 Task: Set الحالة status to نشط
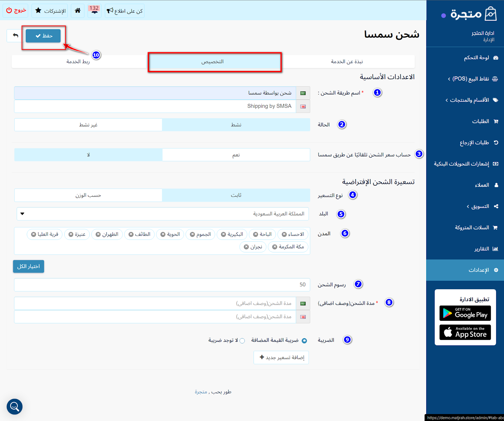236,125
